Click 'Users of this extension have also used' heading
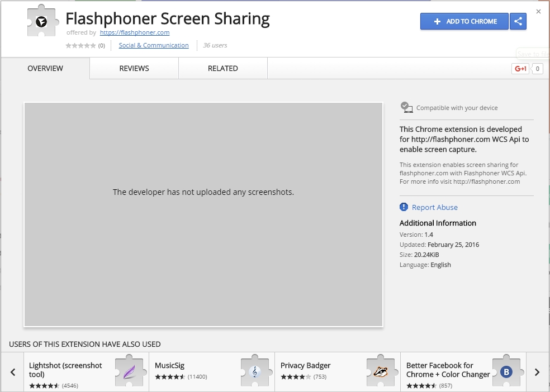Screen dimensions: 550x392 pyautogui.click(x=85, y=345)
